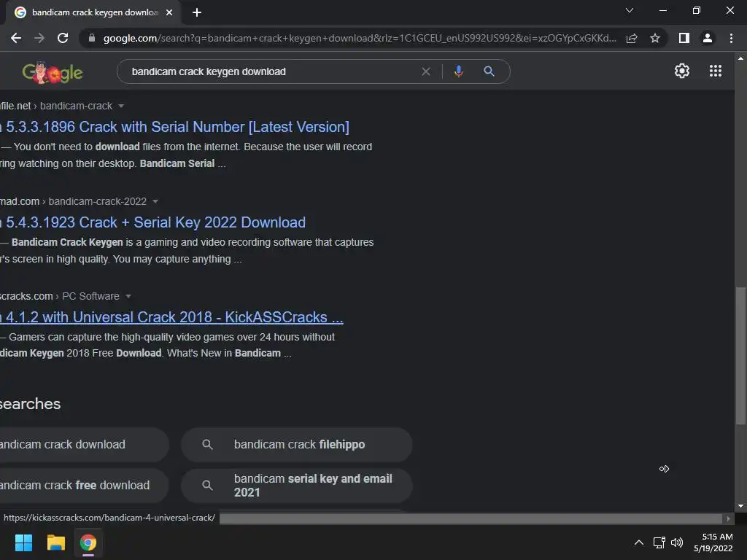
Task: Clear the search box text
Action: (426, 71)
